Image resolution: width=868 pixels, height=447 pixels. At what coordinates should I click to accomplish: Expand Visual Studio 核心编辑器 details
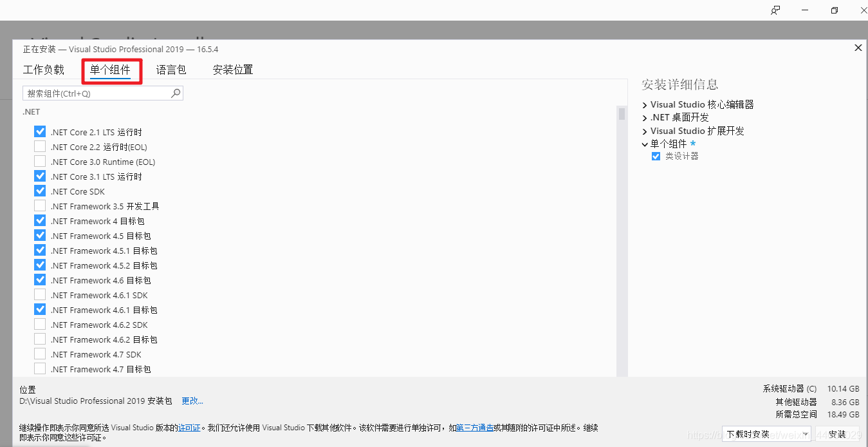(645, 105)
